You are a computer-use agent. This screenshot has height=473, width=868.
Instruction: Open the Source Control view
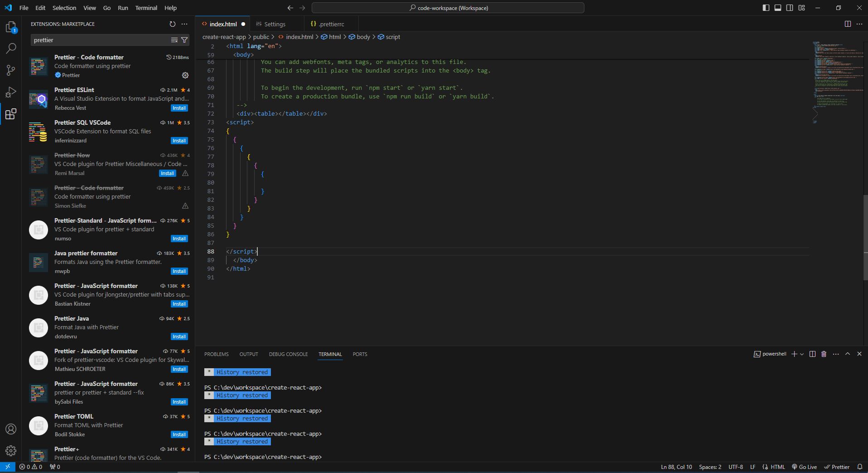pyautogui.click(x=11, y=70)
